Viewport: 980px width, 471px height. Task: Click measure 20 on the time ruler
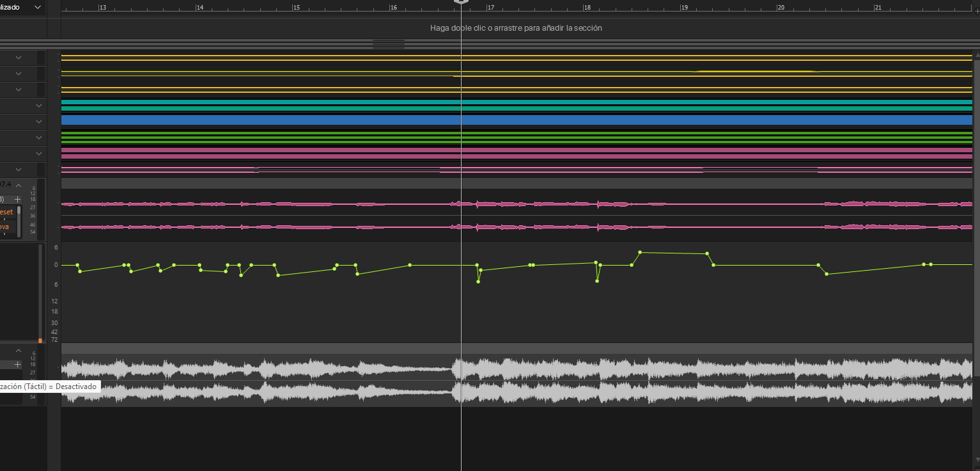pos(781,8)
